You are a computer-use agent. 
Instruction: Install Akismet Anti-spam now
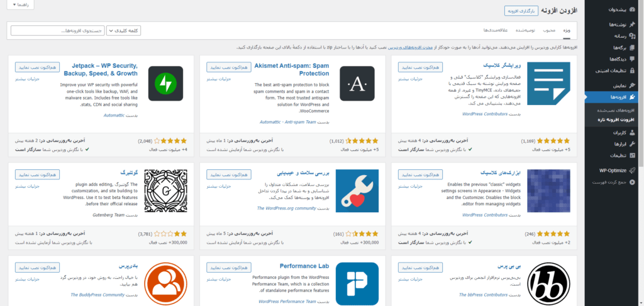point(229,67)
